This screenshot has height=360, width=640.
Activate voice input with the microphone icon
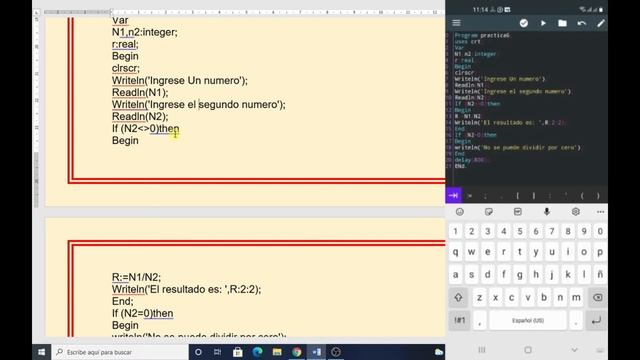[x=547, y=212]
